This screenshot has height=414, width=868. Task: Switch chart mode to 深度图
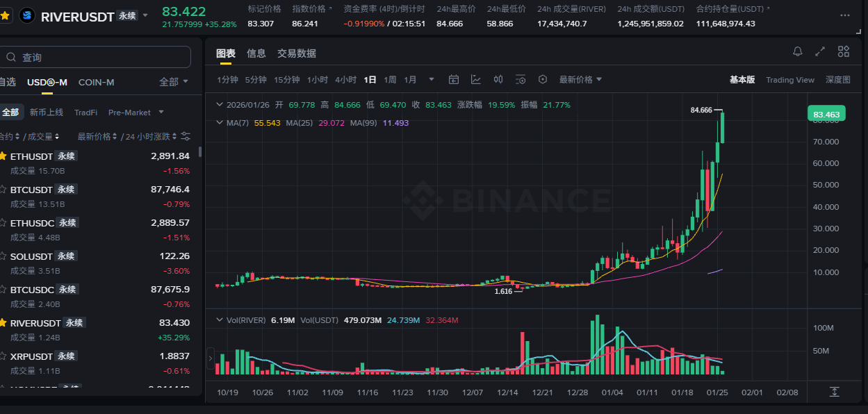[x=837, y=80]
